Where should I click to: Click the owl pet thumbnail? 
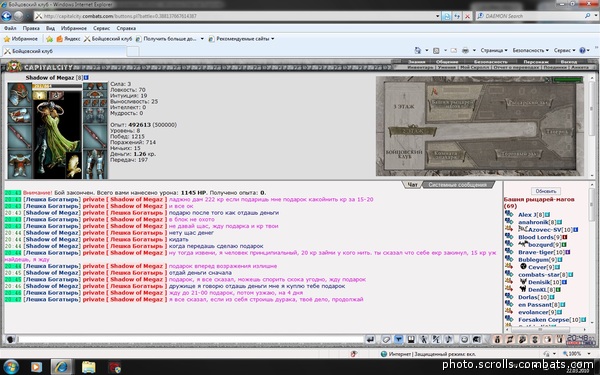tap(73, 165)
